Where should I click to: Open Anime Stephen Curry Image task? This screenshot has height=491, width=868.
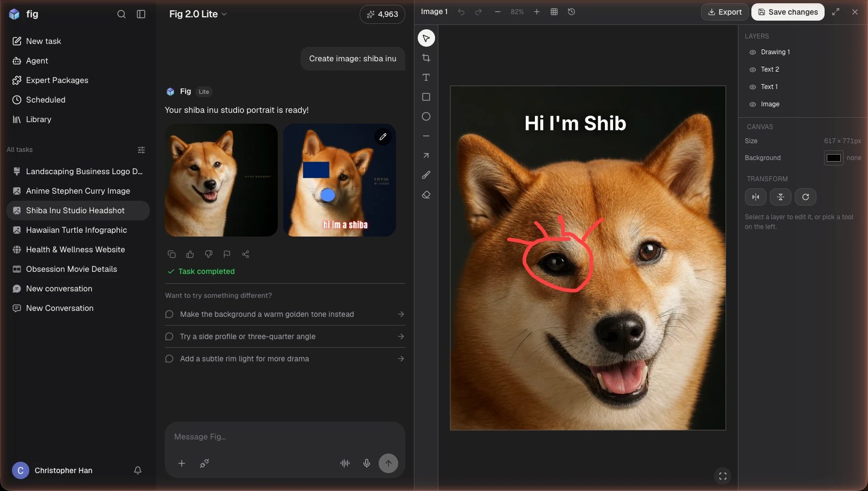(x=78, y=191)
